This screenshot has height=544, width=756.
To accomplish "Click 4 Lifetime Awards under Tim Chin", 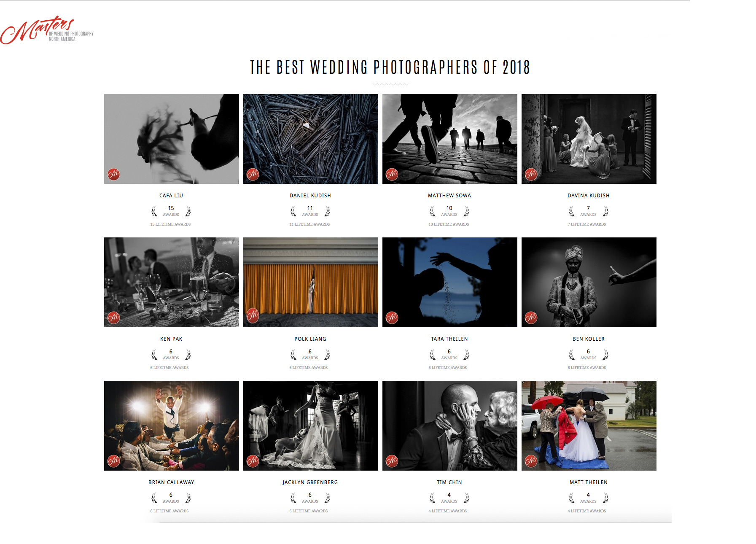I will [x=448, y=511].
